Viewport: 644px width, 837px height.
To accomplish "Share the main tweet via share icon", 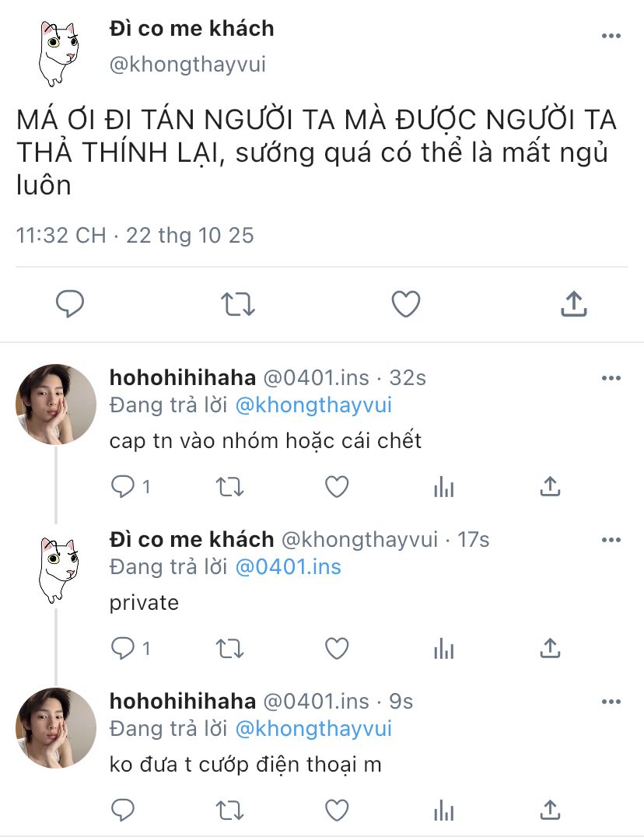I will (x=573, y=304).
